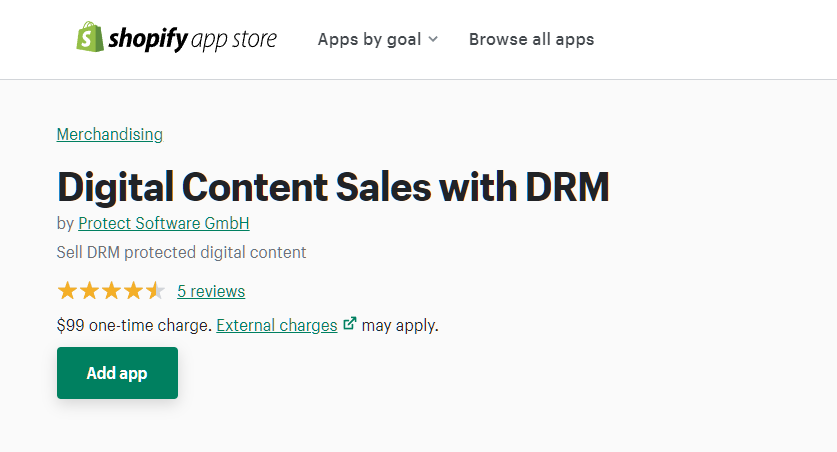
Task: Click the second rating star
Action: pos(89,291)
